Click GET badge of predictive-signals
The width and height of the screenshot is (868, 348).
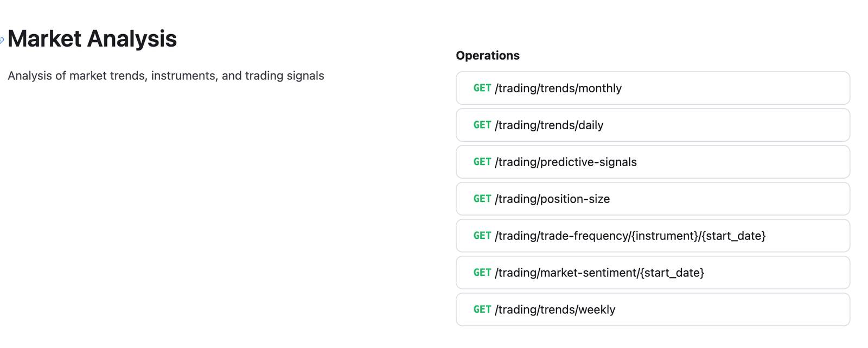[x=482, y=162]
